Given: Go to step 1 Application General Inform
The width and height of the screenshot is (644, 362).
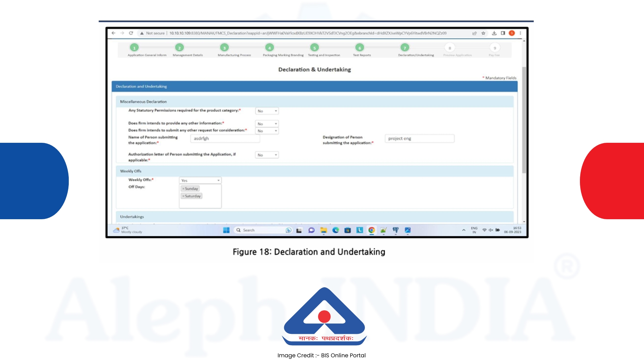Looking at the screenshot, I should (134, 48).
